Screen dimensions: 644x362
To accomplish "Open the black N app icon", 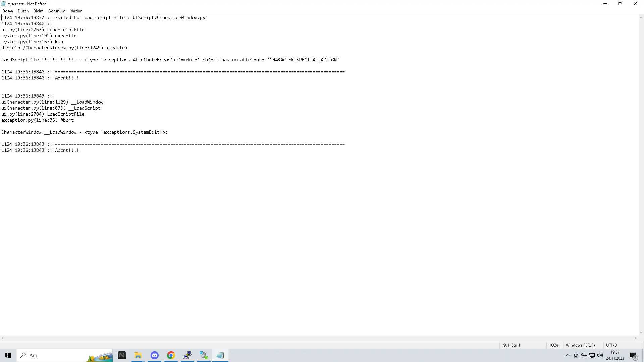I will click(122, 355).
